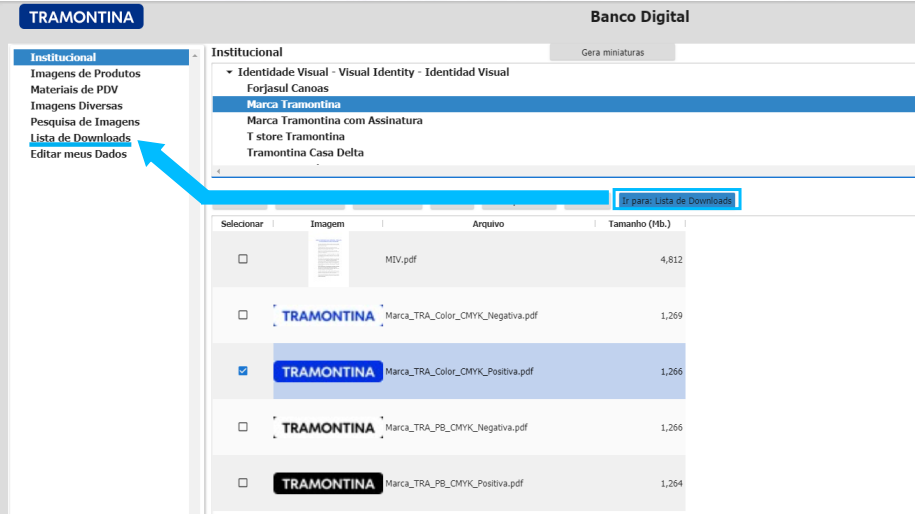Click the Tramontina logo in header
Image resolution: width=915 pixels, height=514 pixels.
point(81,16)
